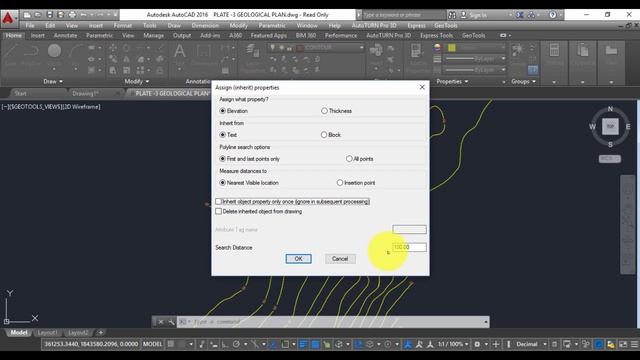Open status bar customization menu icon

point(635,344)
